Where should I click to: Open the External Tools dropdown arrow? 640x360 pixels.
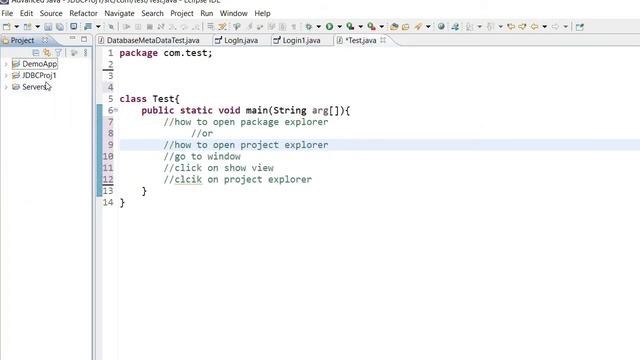point(382,27)
